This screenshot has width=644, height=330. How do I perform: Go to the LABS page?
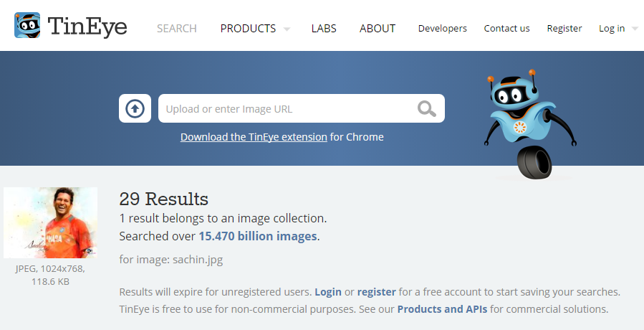click(x=324, y=29)
